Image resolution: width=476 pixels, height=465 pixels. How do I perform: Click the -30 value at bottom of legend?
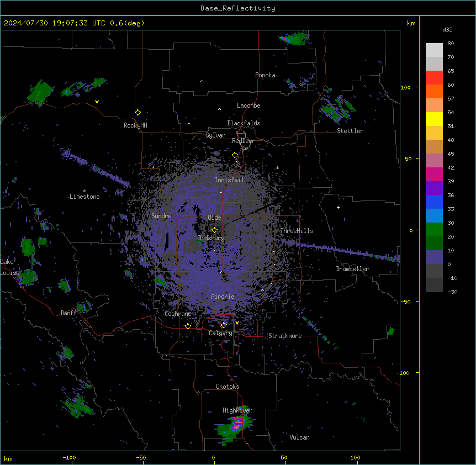(x=452, y=292)
